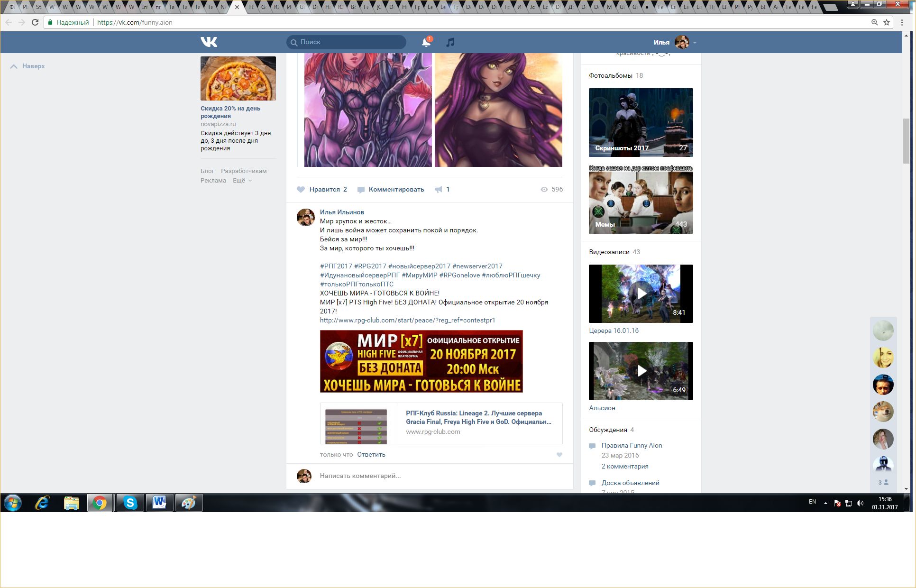The image size is (916, 588).
Task: Open the Правила Funny Aion discussion
Action: click(x=632, y=445)
